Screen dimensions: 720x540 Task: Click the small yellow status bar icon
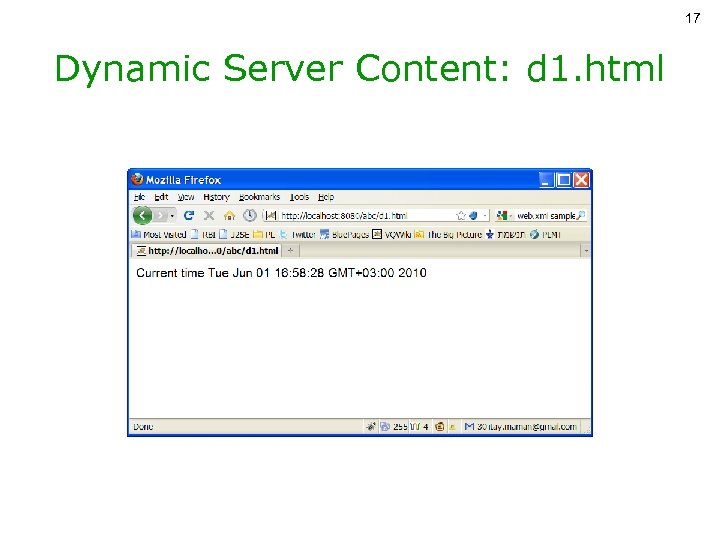tap(452, 427)
